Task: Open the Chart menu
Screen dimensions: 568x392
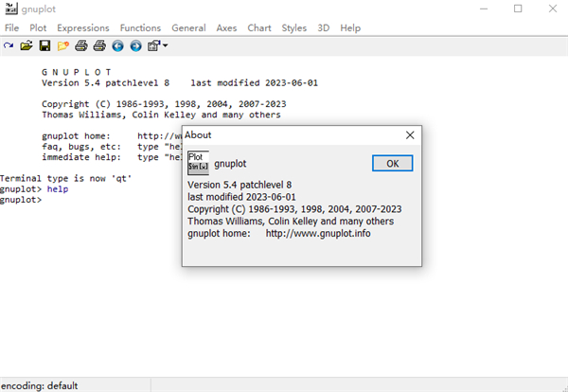Action: coord(259,27)
